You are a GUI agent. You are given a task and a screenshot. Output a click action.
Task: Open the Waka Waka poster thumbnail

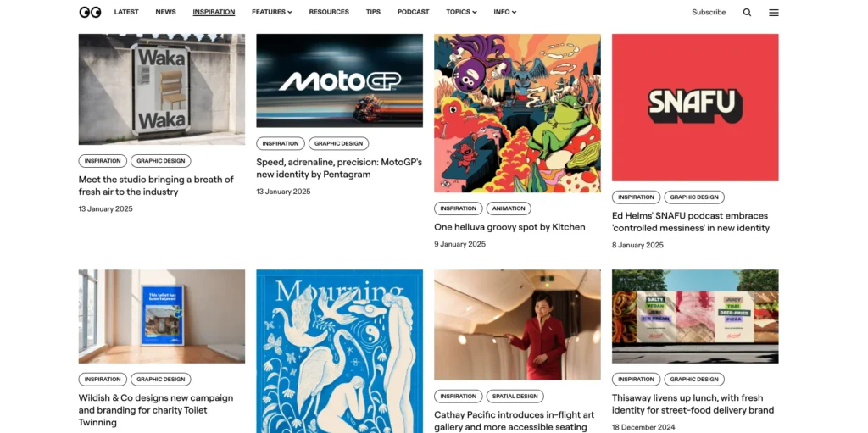(x=162, y=89)
